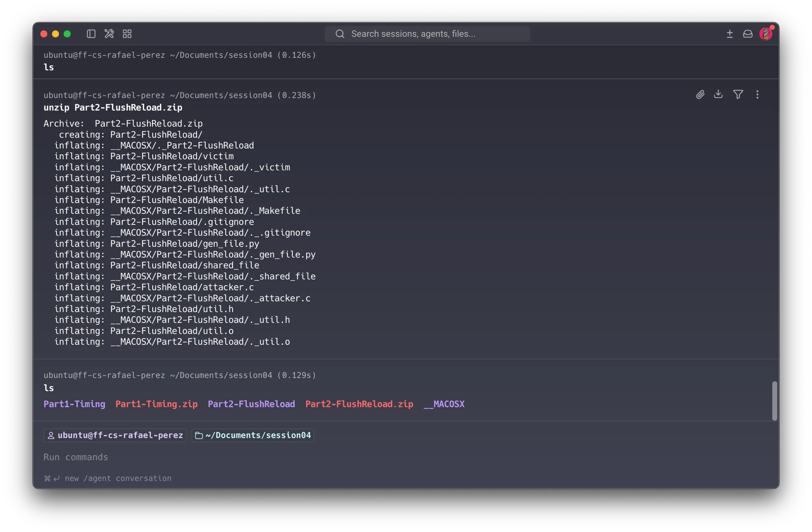Click the folder icon in directory chip
The width and height of the screenshot is (812, 532).
coord(199,435)
